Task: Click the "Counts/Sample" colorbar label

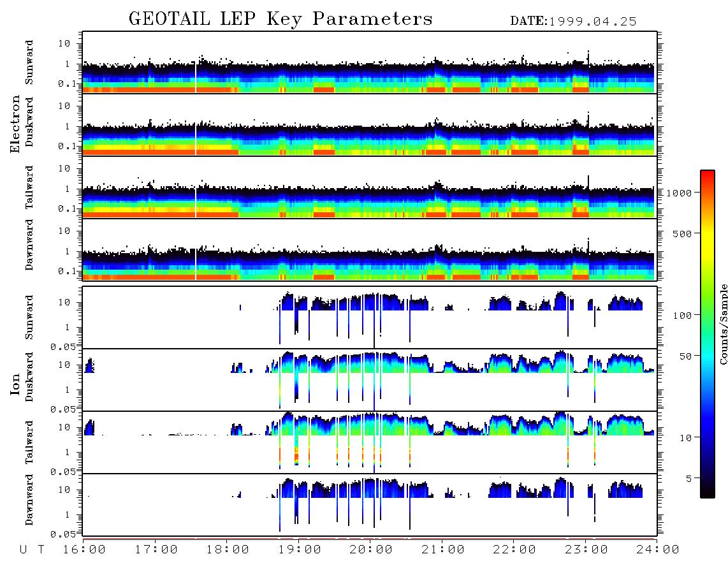Action: [x=723, y=324]
